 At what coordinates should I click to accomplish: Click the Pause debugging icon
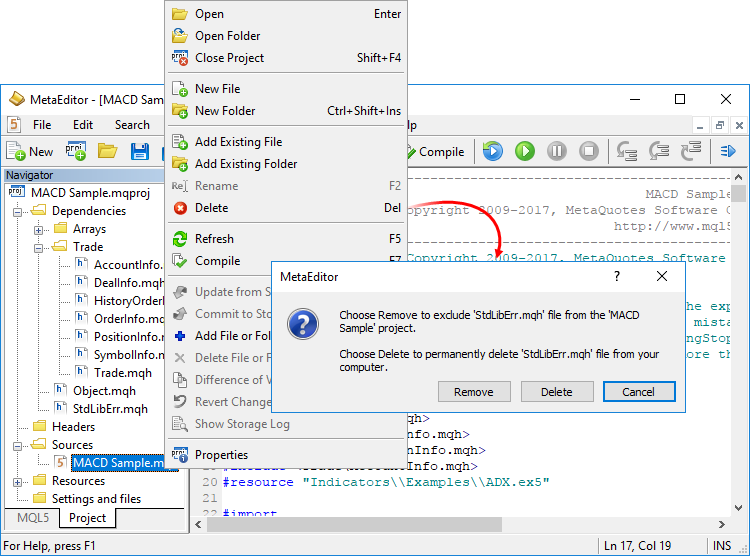(557, 151)
